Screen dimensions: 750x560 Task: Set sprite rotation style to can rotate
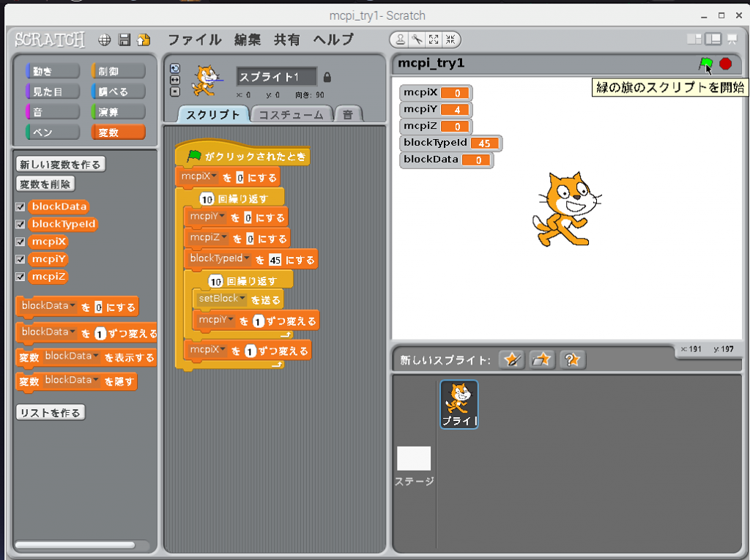tap(175, 68)
